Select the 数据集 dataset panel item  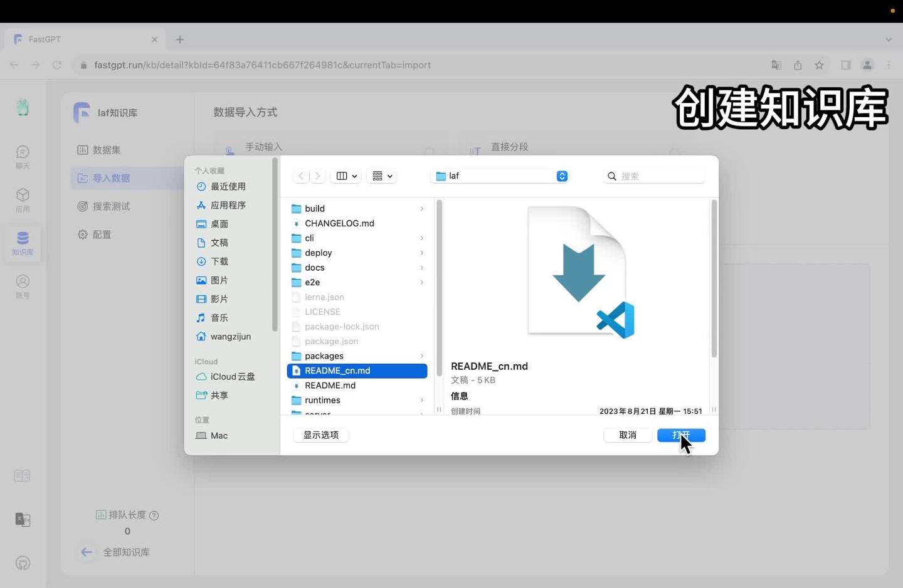pyautogui.click(x=107, y=150)
